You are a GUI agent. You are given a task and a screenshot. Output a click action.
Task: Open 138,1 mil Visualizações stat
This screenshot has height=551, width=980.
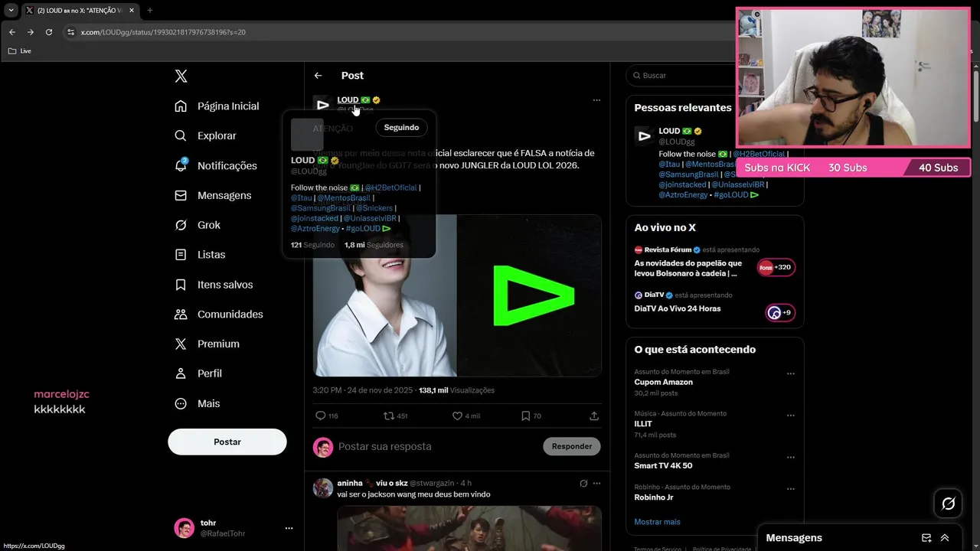pos(456,390)
